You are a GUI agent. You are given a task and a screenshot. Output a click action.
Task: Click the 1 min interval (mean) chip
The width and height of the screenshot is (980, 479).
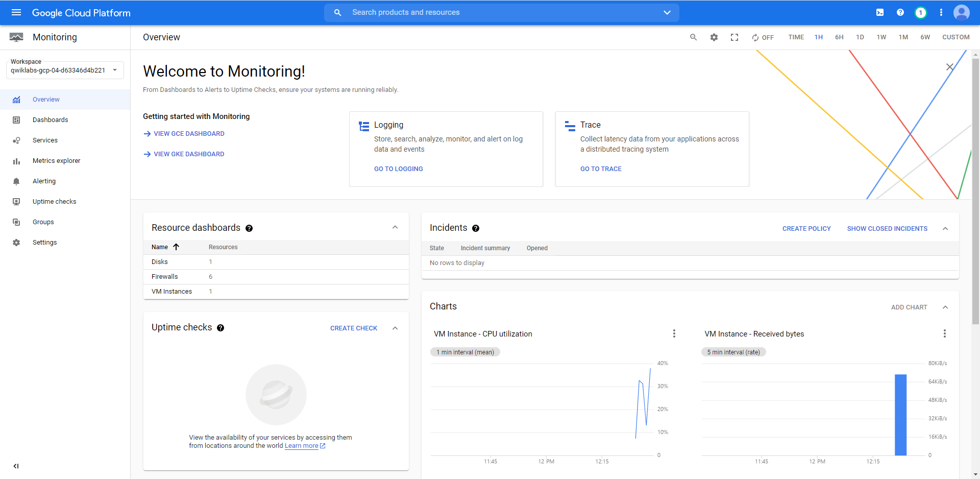click(x=465, y=352)
